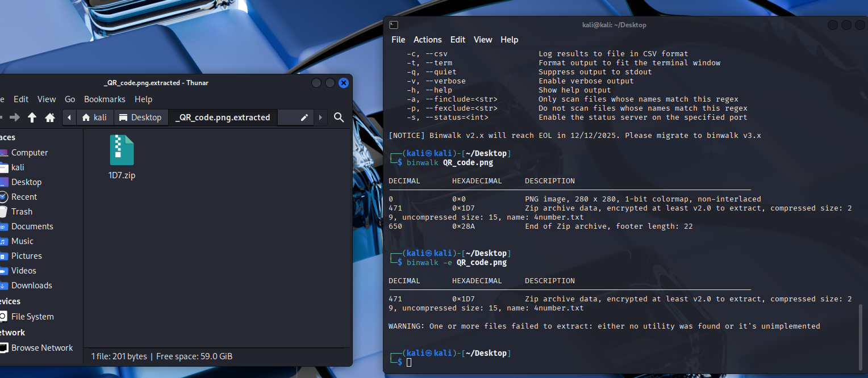This screenshot has width=868, height=378.
Task: Click the Desktop path bar button
Action: click(x=141, y=117)
